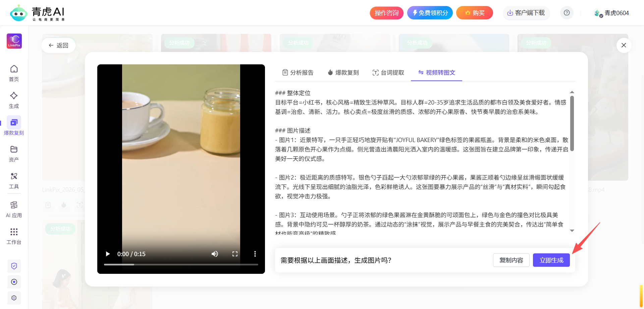This screenshot has width=644, height=309.
Task: Click the '### 整体定位' heading text
Action: point(293,93)
